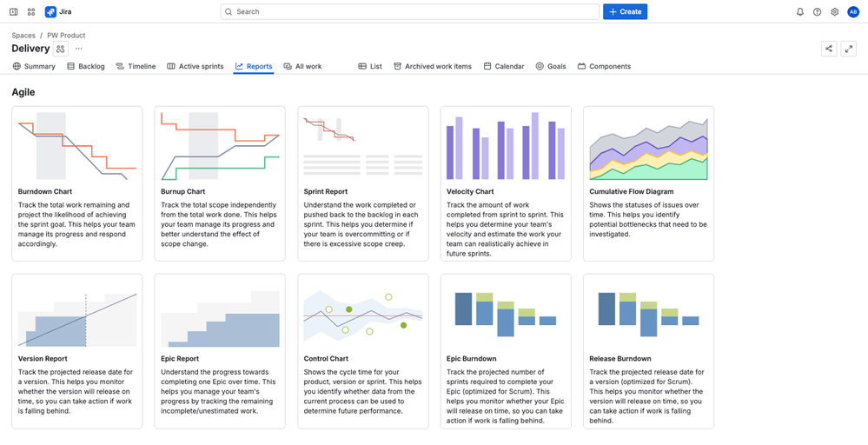Open the Sprint Report thumbnail
The width and height of the screenshot is (868, 445).
(362, 146)
